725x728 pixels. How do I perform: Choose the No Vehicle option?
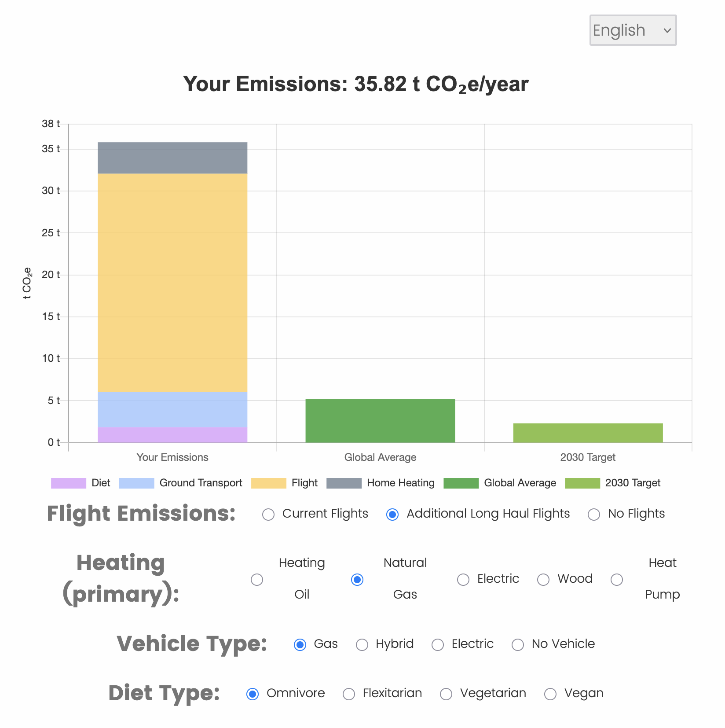coord(518,644)
